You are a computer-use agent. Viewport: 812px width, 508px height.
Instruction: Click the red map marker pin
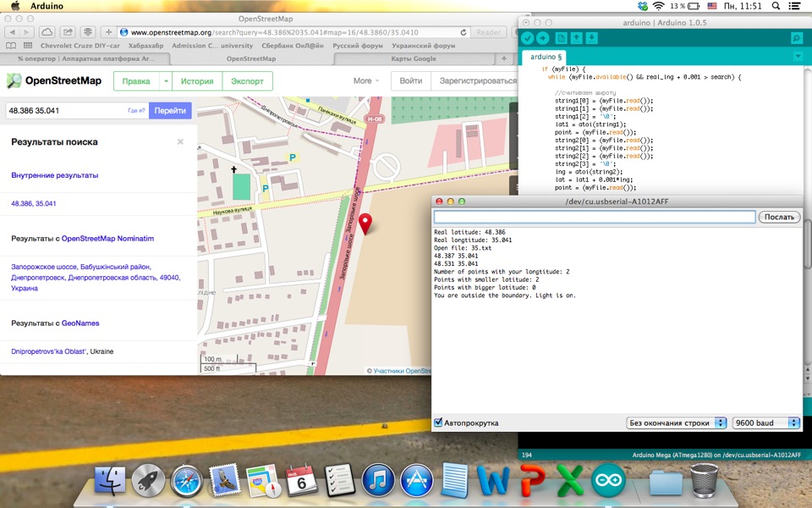pyautogui.click(x=365, y=224)
